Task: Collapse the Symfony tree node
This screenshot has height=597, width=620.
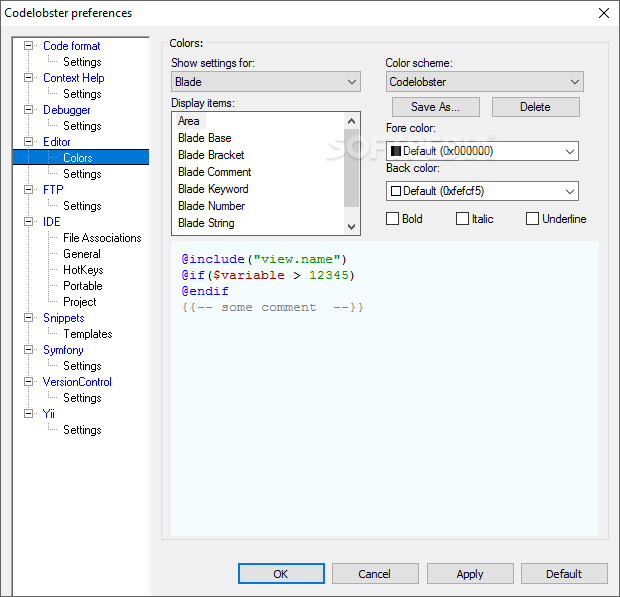Action: 28,350
